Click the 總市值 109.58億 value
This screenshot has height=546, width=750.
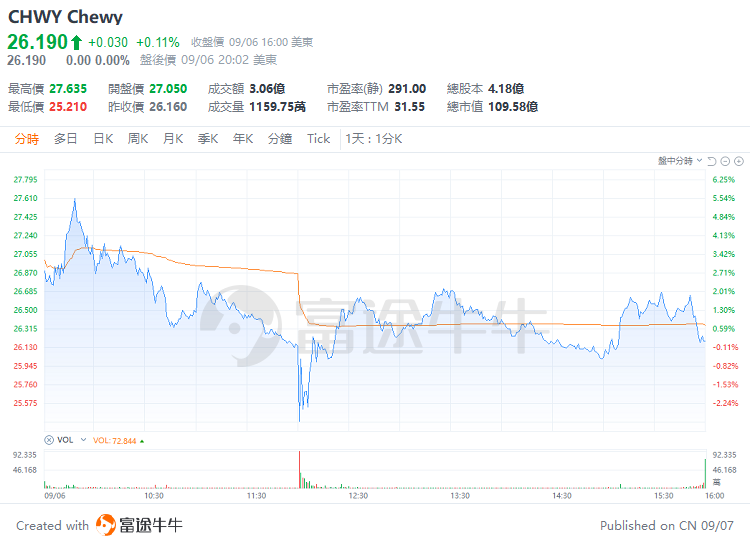coord(513,107)
